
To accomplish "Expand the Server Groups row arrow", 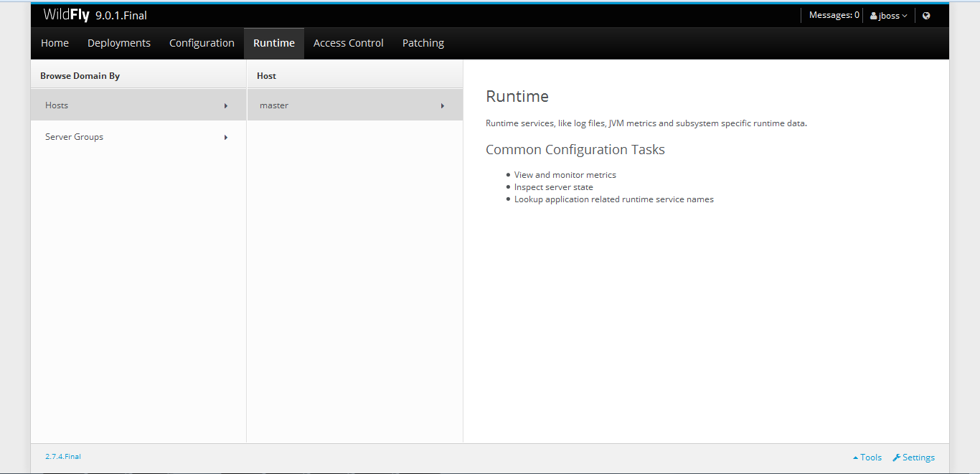I will (x=226, y=137).
